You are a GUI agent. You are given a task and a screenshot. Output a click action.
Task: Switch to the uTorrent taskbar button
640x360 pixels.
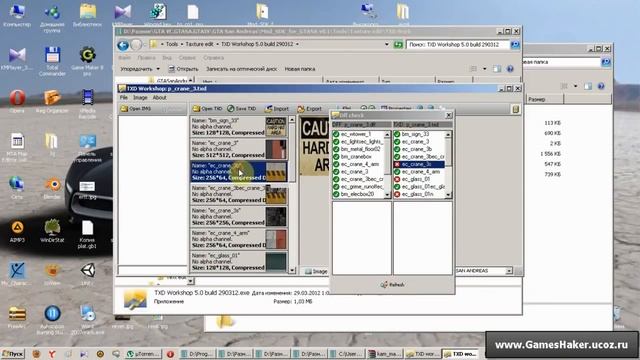[x=144, y=354]
